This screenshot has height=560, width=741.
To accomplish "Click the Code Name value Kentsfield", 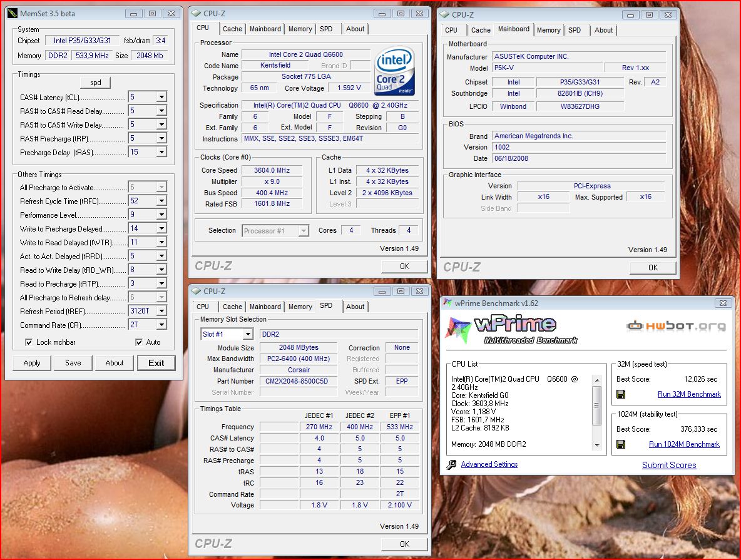I will (275, 66).
